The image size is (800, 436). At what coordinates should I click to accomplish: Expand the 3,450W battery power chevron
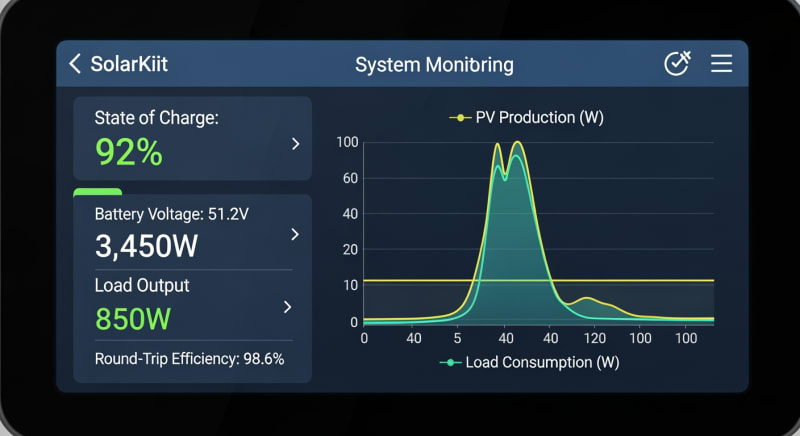click(x=295, y=234)
